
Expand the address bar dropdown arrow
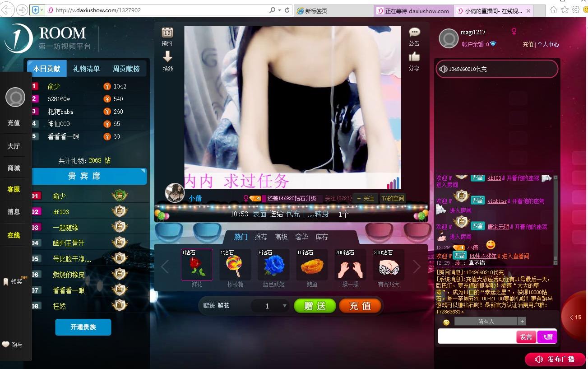(280, 10)
